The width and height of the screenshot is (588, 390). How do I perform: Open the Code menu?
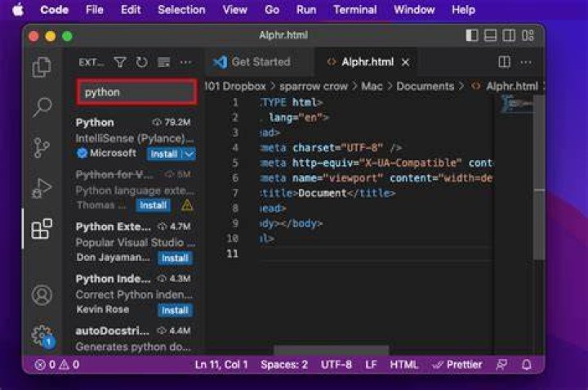coord(55,9)
